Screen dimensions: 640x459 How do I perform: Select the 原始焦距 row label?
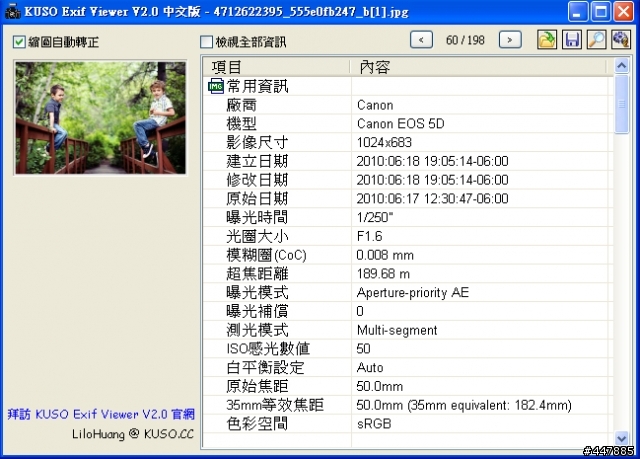tap(257, 386)
